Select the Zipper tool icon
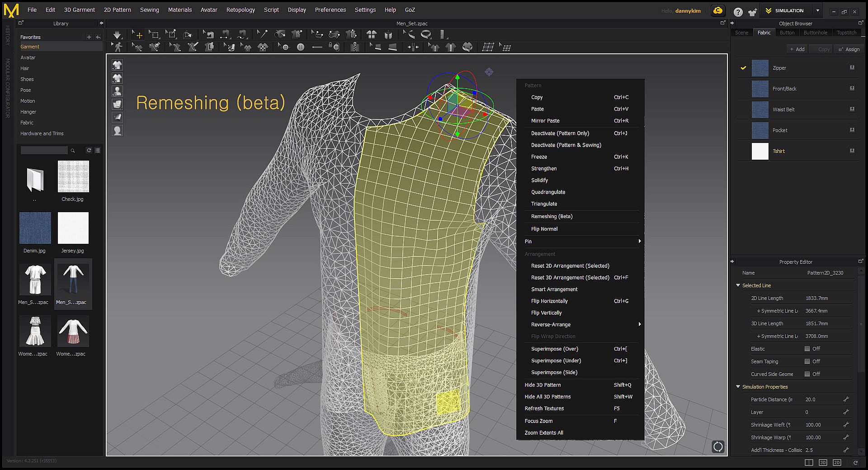This screenshot has width=868, height=470. click(x=355, y=47)
